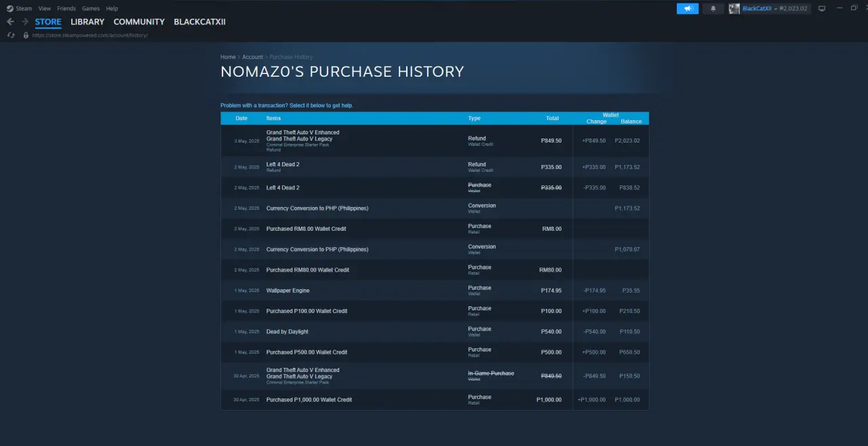Click the Items column header

273,118
